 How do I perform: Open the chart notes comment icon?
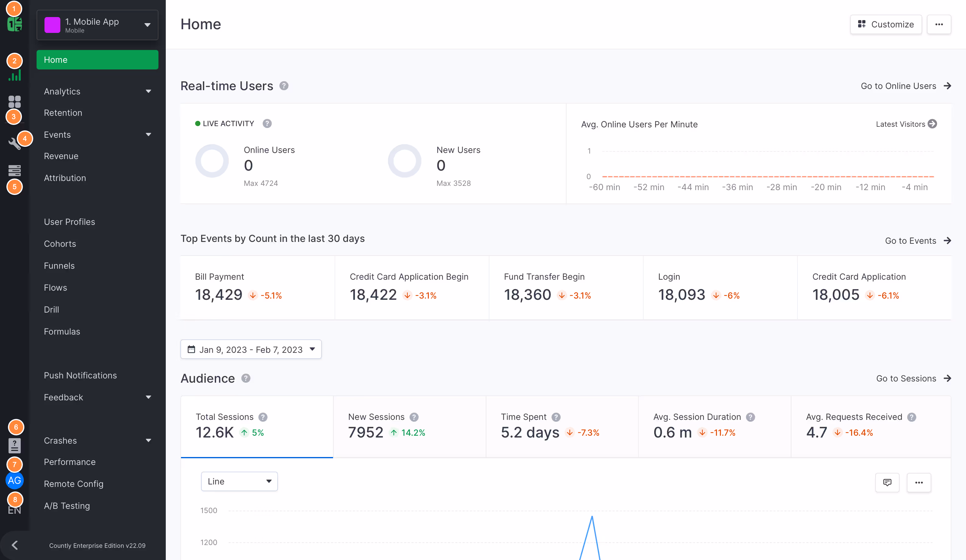887,482
